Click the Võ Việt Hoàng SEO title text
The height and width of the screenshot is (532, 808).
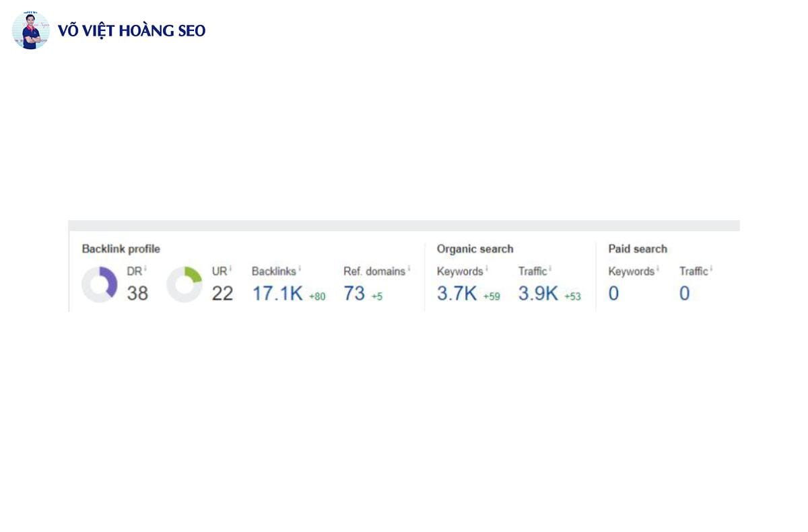pyautogui.click(x=132, y=30)
